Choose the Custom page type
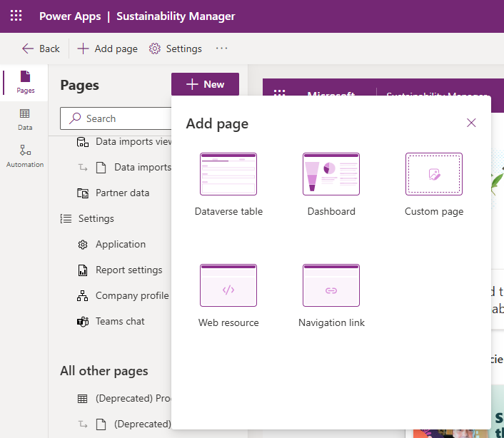504x438 pixels. pyautogui.click(x=434, y=184)
